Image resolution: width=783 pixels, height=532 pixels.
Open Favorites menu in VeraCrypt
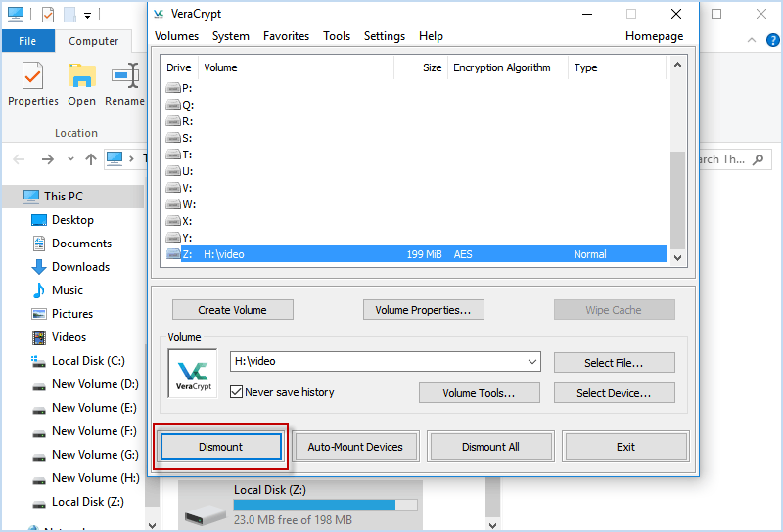coord(286,36)
